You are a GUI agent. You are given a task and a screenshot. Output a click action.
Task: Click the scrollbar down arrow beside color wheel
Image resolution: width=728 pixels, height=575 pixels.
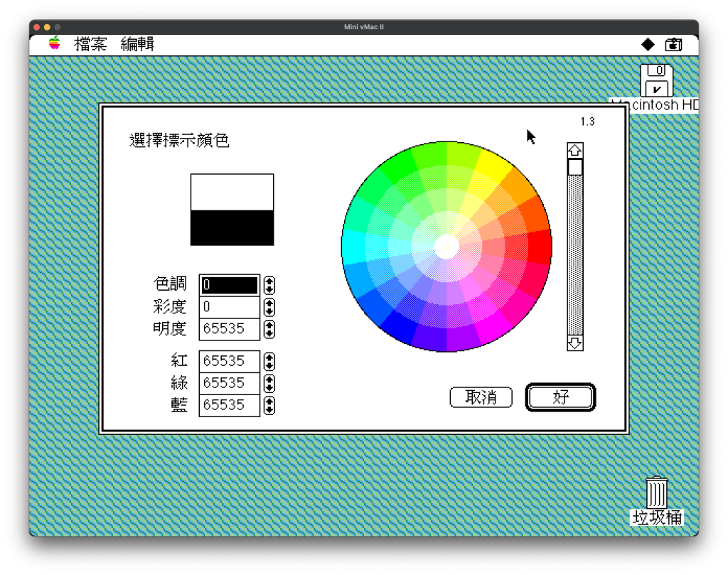[574, 343]
